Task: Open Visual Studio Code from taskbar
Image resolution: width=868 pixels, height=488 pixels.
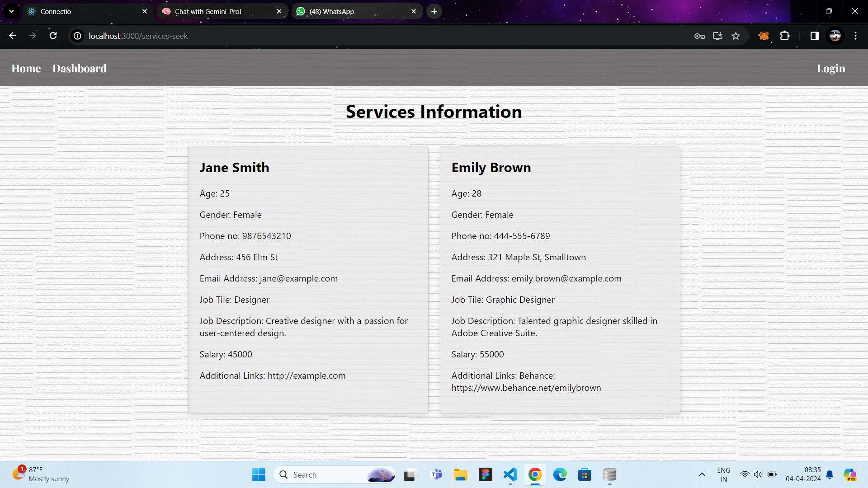Action: tap(510, 474)
